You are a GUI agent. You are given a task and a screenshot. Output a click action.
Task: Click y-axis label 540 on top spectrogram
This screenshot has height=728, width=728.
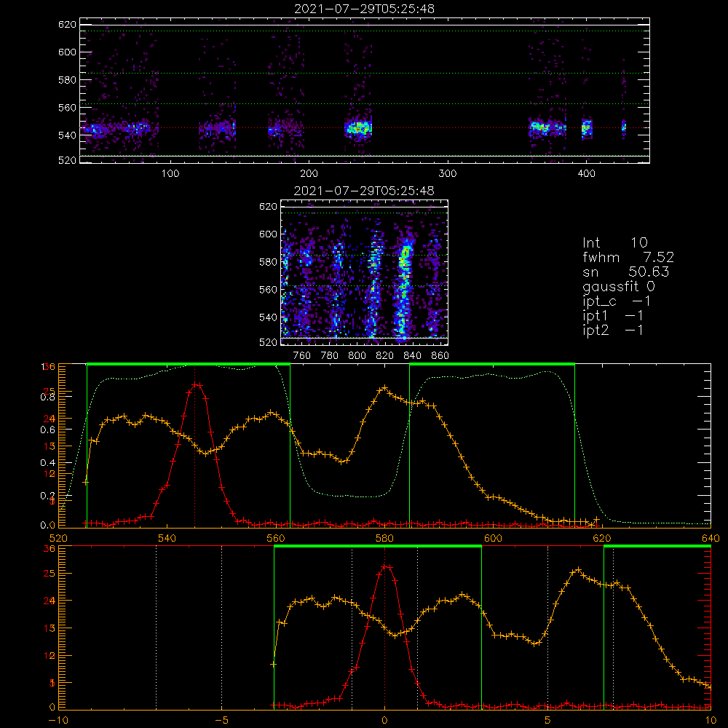pos(67,135)
